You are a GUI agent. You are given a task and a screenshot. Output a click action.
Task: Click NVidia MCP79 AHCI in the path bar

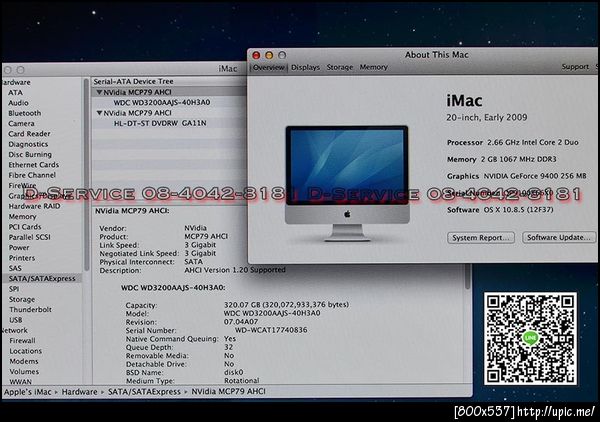(x=228, y=391)
